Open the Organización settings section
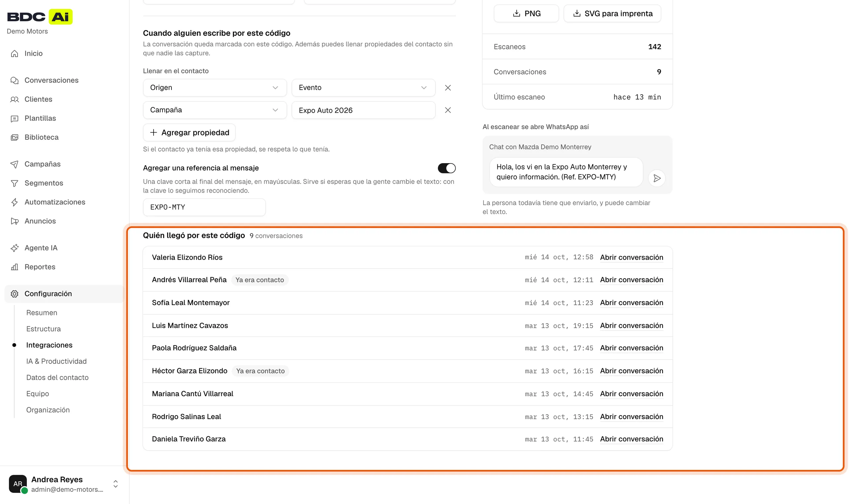The height and width of the screenshot is (504, 849). tap(48, 410)
